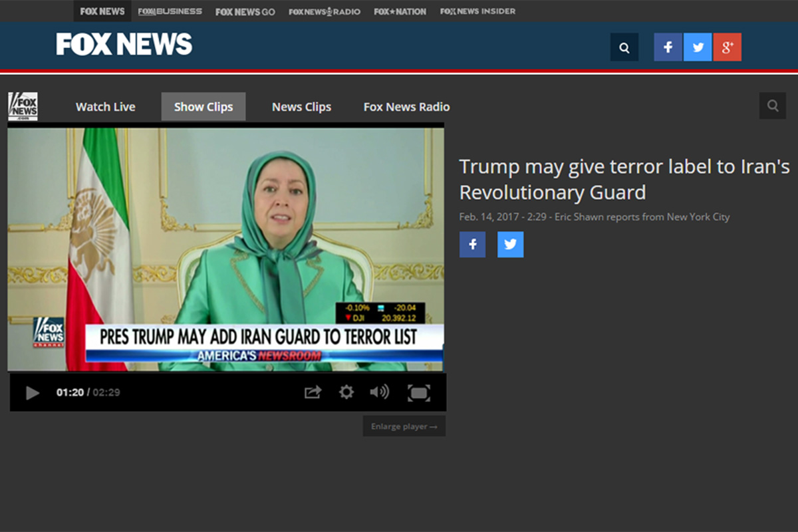Click the Enlarge player button
The image size is (798, 532).
pyautogui.click(x=404, y=426)
